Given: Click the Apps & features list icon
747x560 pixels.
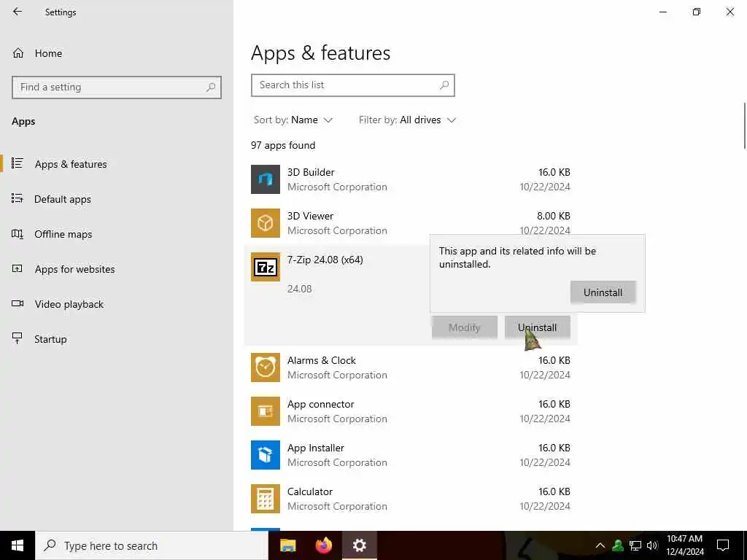Looking at the screenshot, I should pyautogui.click(x=18, y=163).
